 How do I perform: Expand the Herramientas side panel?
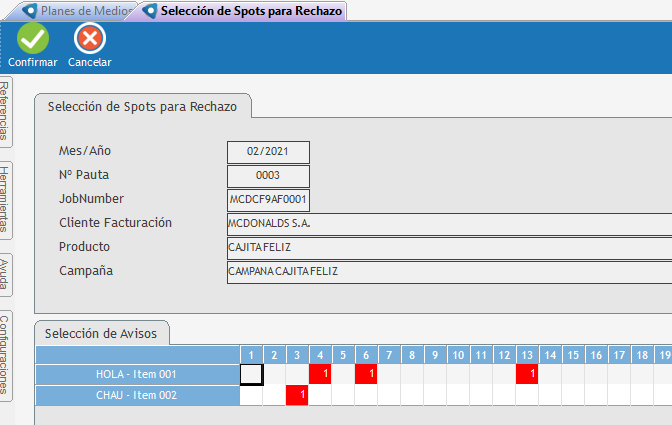[x=6, y=200]
